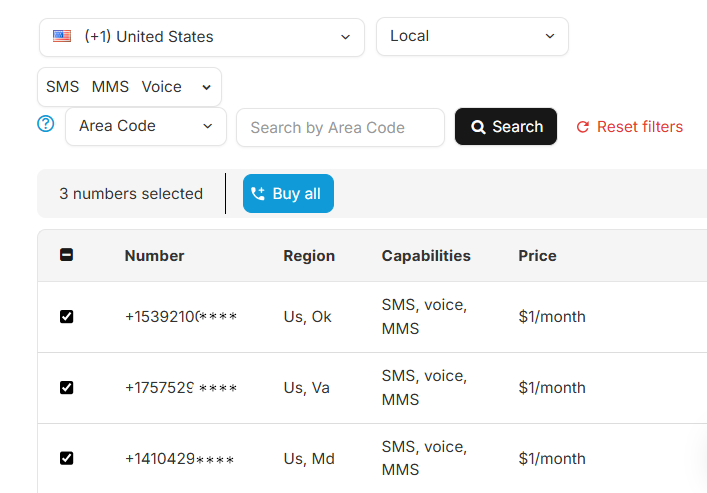Deselect the +1410429 number row checkbox
This screenshot has width=707, height=493.
[67, 459]
